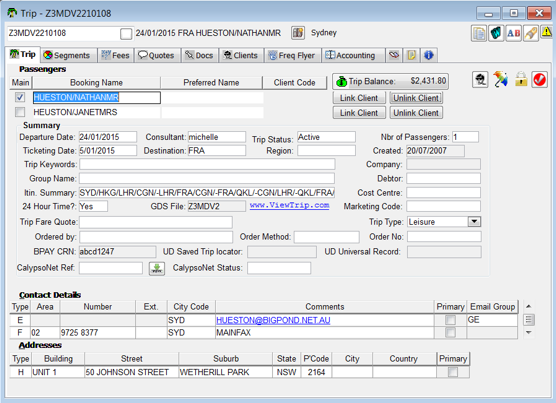This screenshot has width=556, height=403.
Task: Open the www.ViewTrip.com link
Action: (289, 206)
